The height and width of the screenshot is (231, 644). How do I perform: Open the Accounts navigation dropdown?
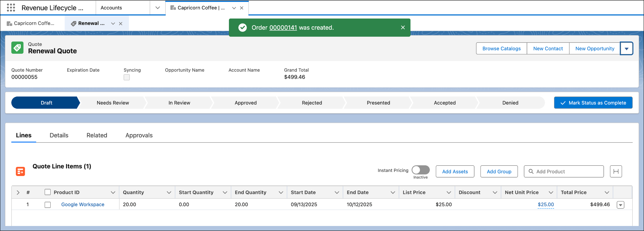[158, 8]
